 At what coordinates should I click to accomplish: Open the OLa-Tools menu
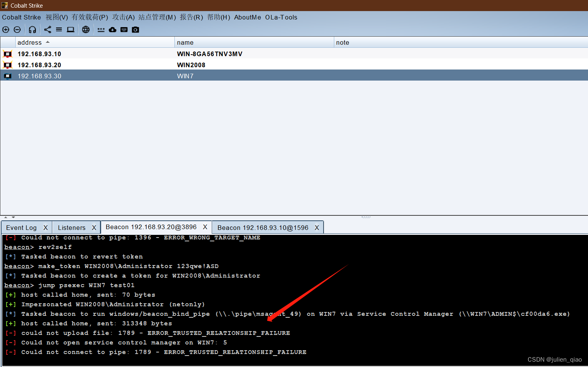[x=281, y=17]
